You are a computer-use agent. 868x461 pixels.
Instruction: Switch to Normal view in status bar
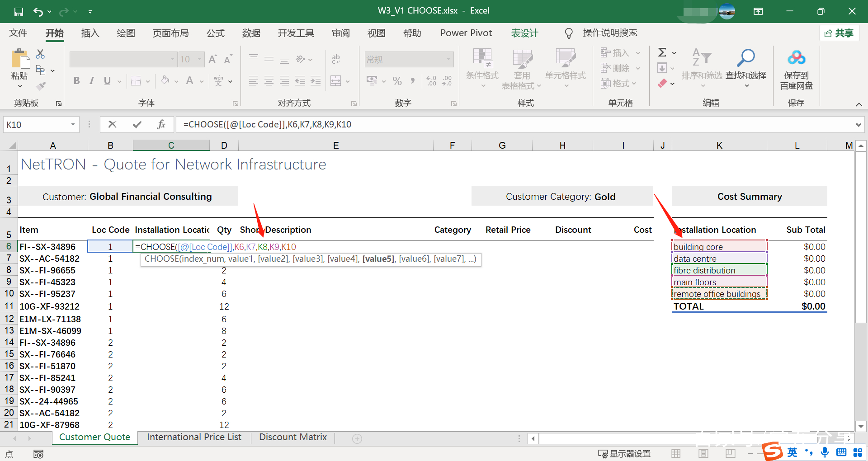pyautogui.click(x=676, y=453)
